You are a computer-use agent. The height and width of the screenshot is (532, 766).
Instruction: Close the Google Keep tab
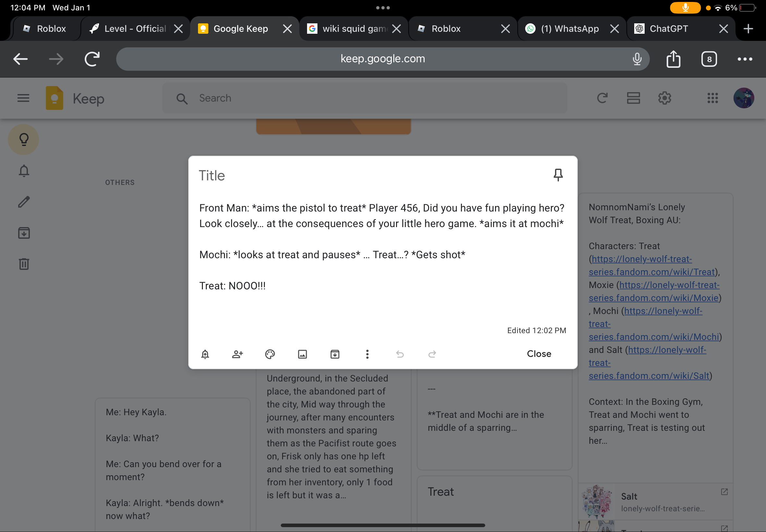pos(287,29)
